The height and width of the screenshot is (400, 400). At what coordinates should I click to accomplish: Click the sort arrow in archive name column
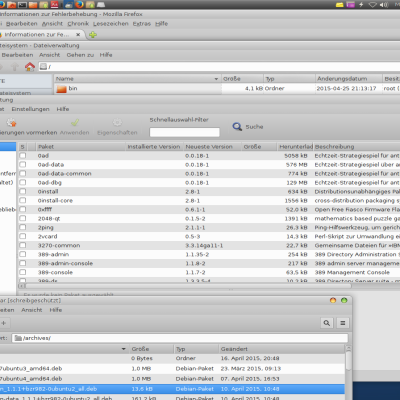124,349
